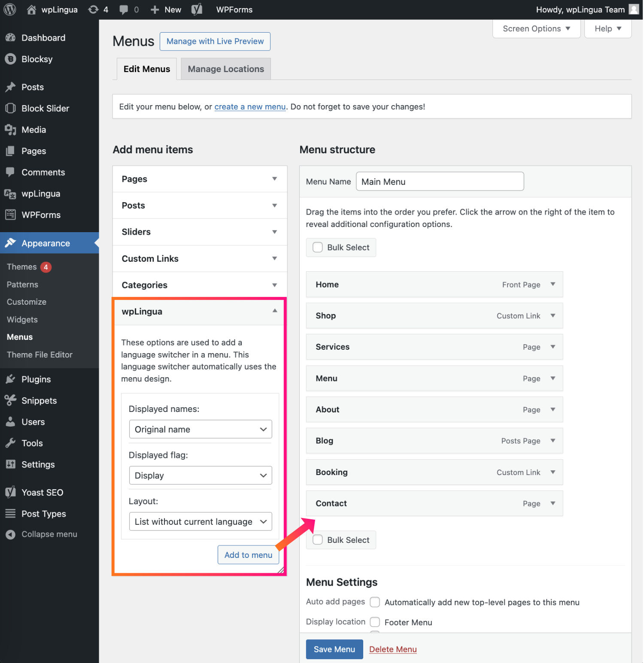The image size is (644, 663).
Task: Click the Users person icon
Action: 10,421
